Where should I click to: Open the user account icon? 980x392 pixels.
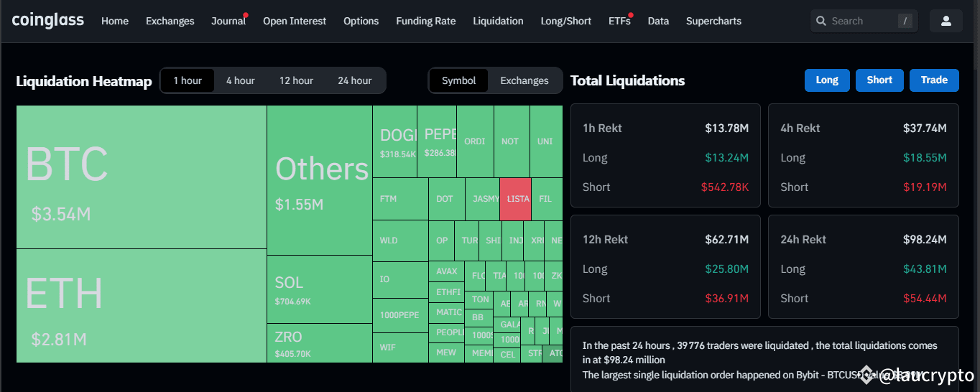[x=946, y=21]
